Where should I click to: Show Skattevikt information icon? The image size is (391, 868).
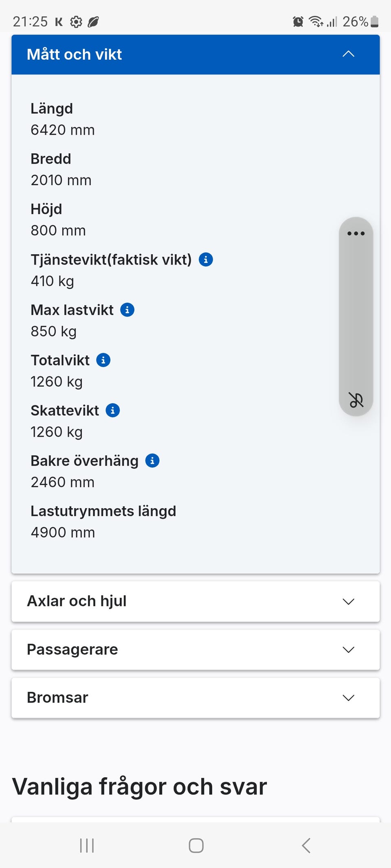click(113, 410)
